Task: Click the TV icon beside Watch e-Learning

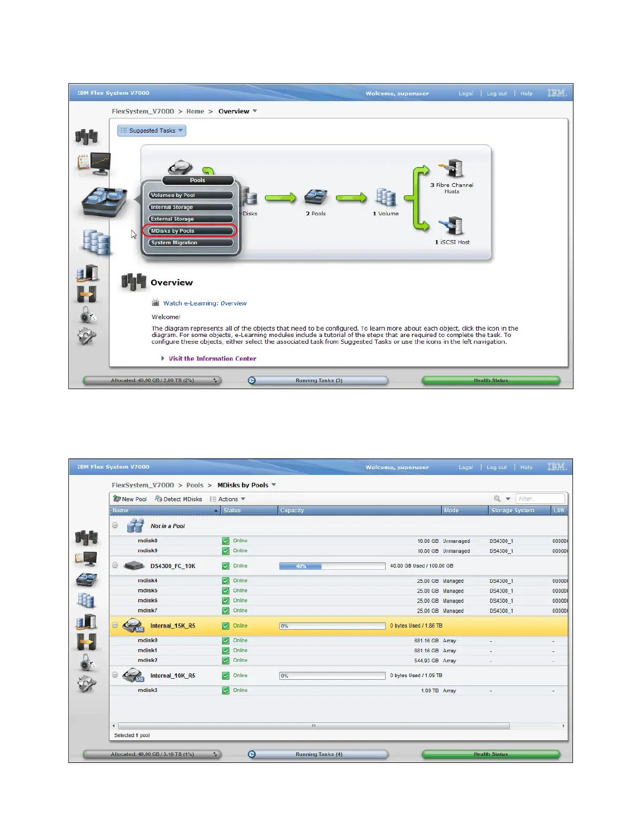Action: point(155,303)
